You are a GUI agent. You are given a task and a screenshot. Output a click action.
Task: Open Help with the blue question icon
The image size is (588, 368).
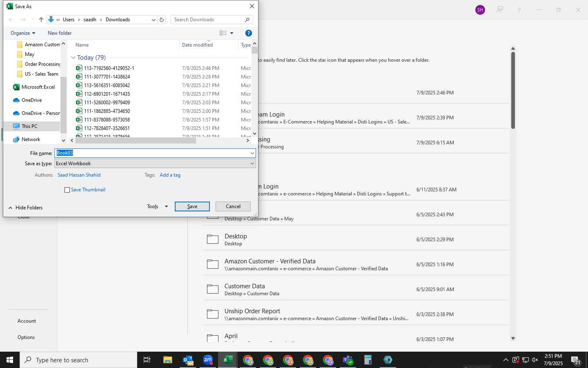248,33
